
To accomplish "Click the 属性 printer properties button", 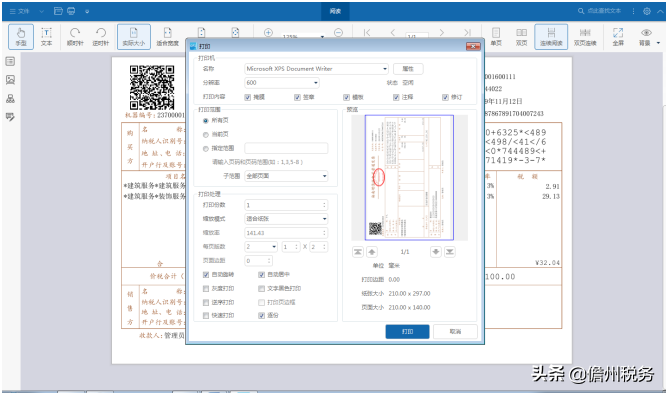I will click(x=408, y=69).
